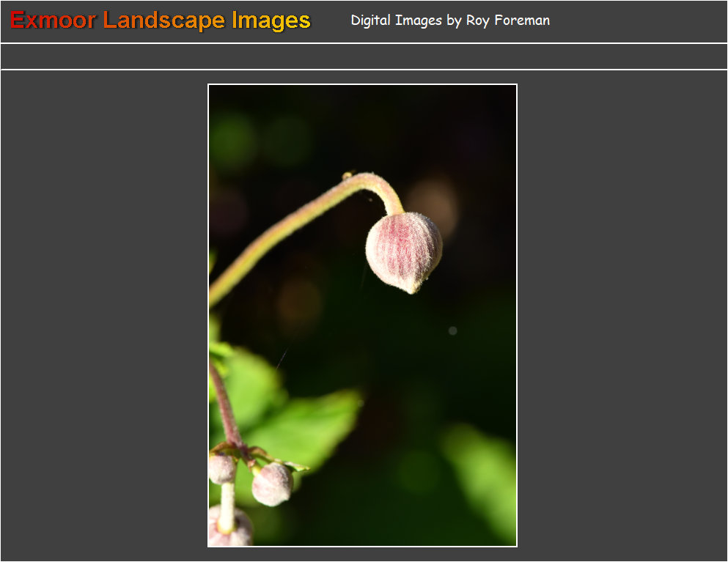Click the Exmoor Landscape Images title
The image size is (728, 562).
coord(161,21)
